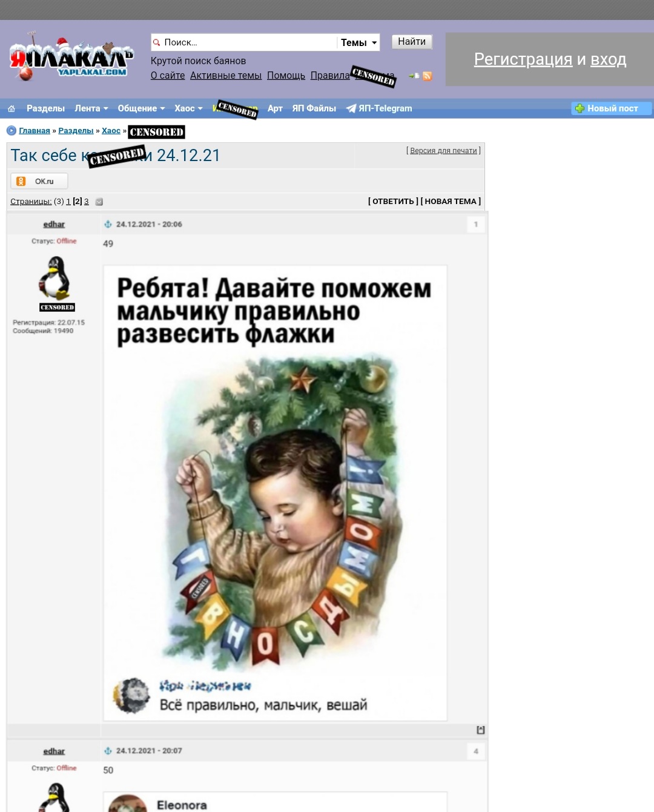654x812 pixels.
Task: Open the boy with flags picture
Action: pyautogui.click(x=275, y=493)
